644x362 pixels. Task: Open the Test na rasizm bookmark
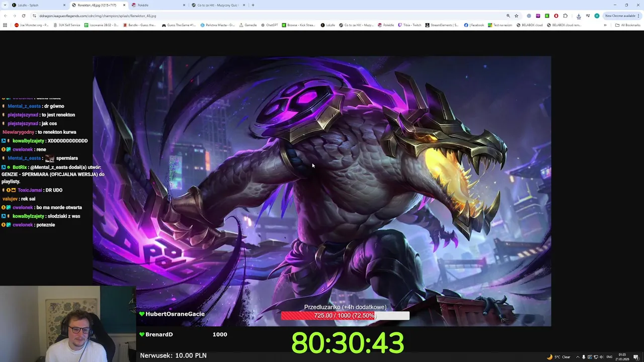500,25
